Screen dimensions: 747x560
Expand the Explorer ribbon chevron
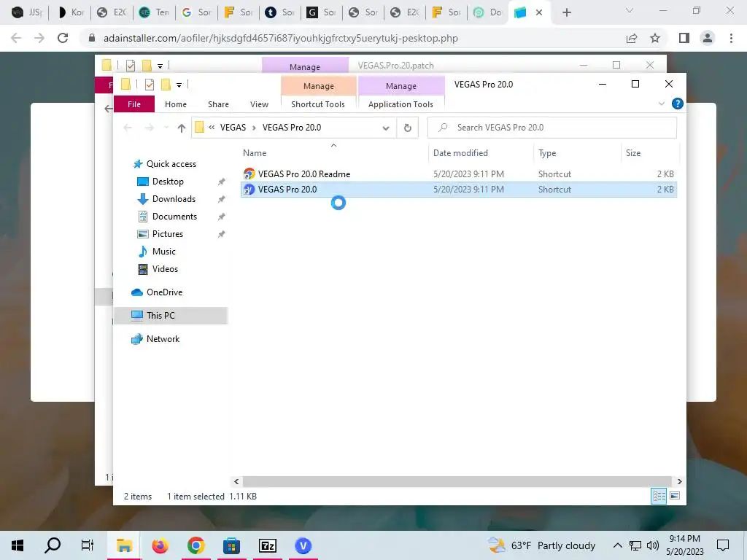[x=661, y=104]
